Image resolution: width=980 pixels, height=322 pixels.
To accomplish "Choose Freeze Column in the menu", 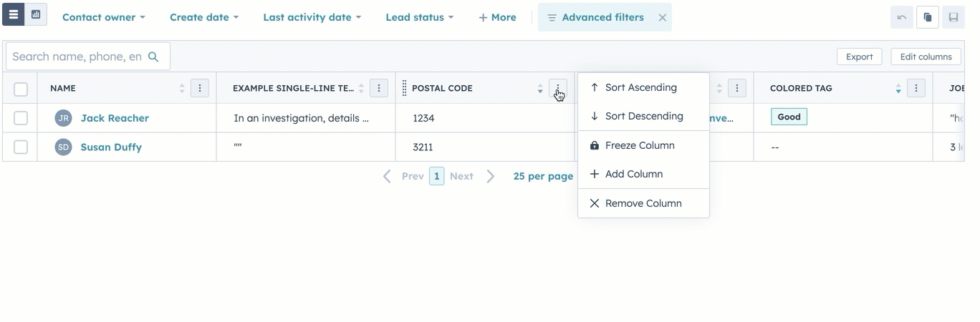I will tap(639, 145).
